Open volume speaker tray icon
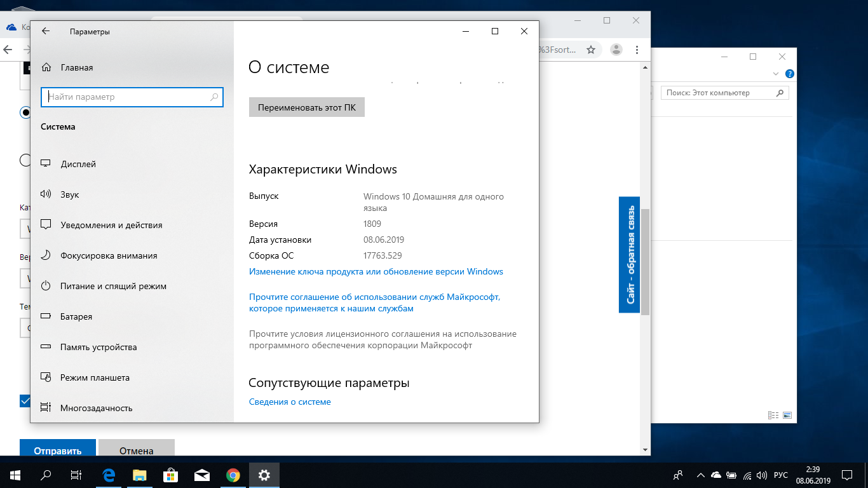The image size is (868, 488). 763,475
